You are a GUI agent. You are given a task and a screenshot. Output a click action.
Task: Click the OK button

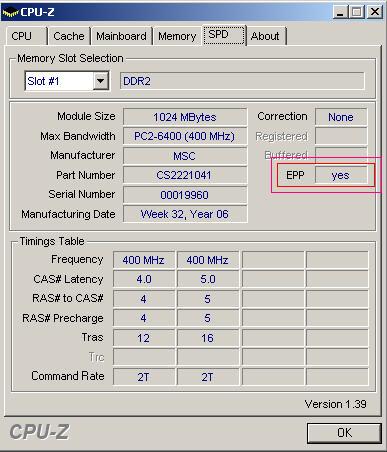pos(344,433)
